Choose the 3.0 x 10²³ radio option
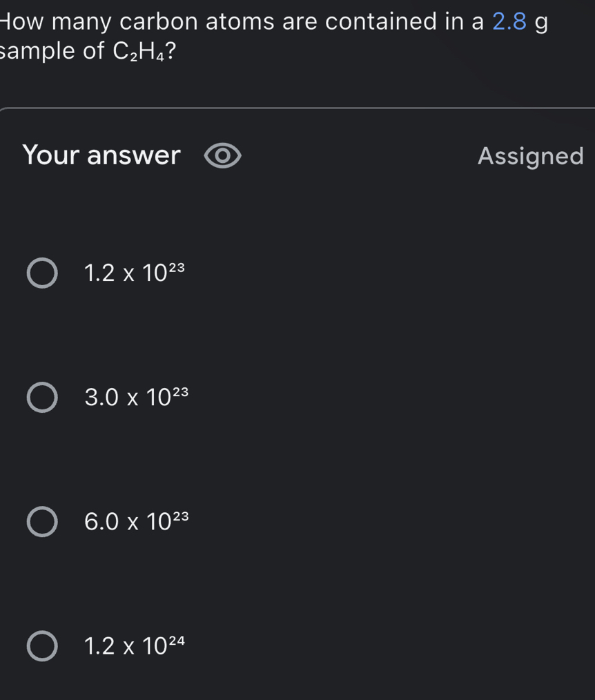The height and width of the screenshot is (700, 595). coord(42,397)
